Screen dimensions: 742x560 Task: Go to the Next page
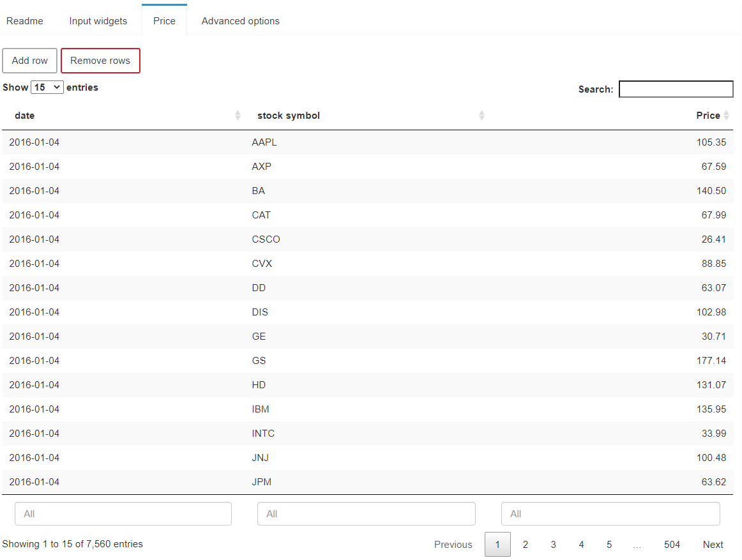[x=713, y=545]
